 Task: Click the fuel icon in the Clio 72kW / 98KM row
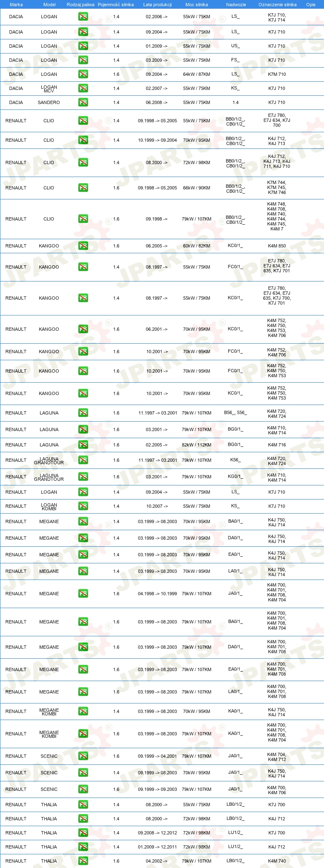(x=83, y=162)
